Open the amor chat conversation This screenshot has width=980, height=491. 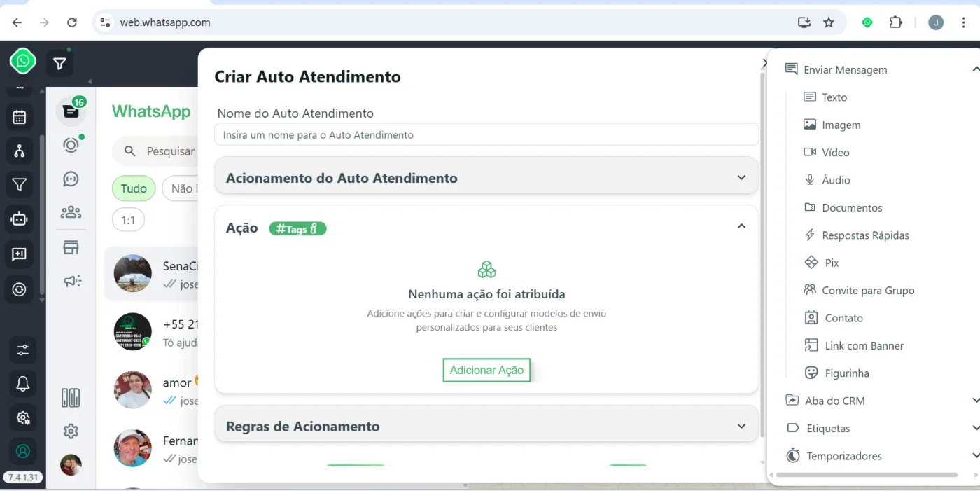coord(152,390)
